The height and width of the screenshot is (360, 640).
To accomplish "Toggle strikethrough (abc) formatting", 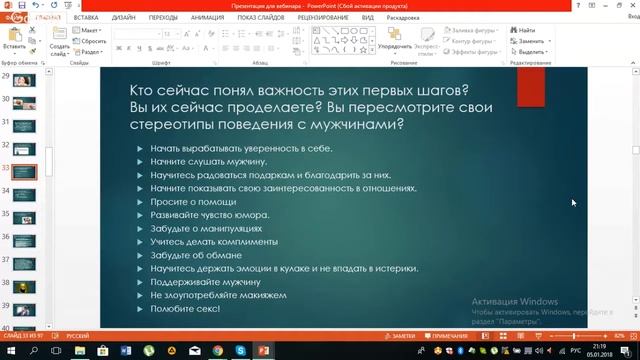I will [160, 49].
